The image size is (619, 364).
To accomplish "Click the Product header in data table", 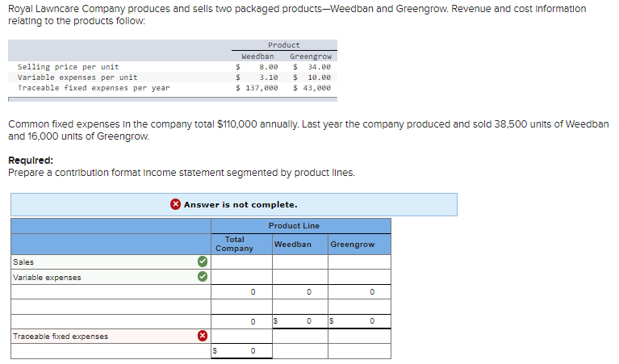I will tap(284, 45).
